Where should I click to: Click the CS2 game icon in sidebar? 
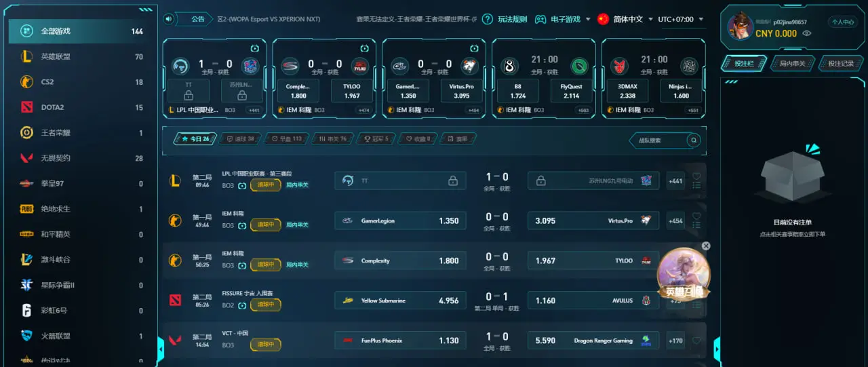pyautogui.click(x=26, y=82)
